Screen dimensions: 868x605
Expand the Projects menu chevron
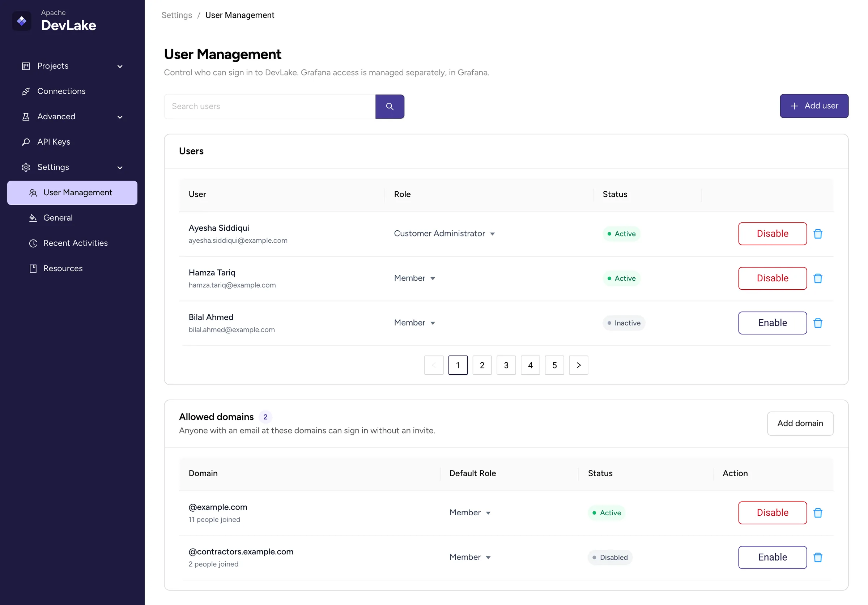click(120, 67)
